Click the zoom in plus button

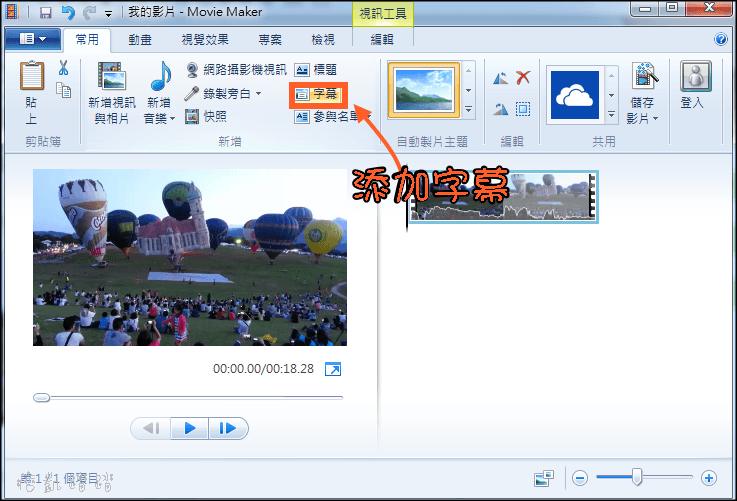pyautogui.click(x=708, y=478)
